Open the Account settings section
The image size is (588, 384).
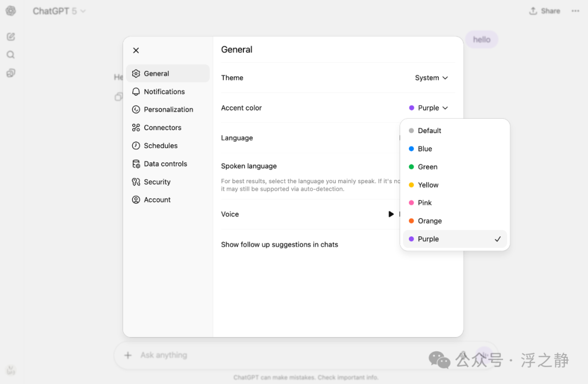click(x=168, y=200)
